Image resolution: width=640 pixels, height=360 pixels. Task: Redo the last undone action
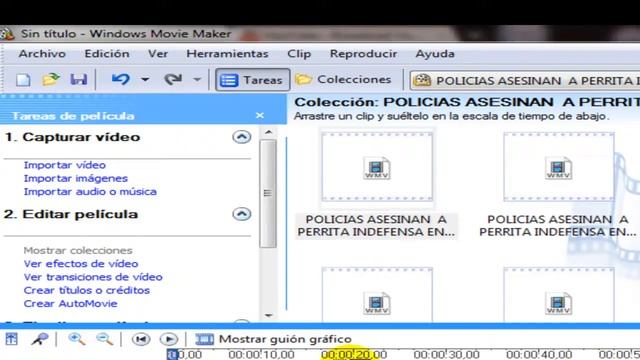(x=173, y=79)
